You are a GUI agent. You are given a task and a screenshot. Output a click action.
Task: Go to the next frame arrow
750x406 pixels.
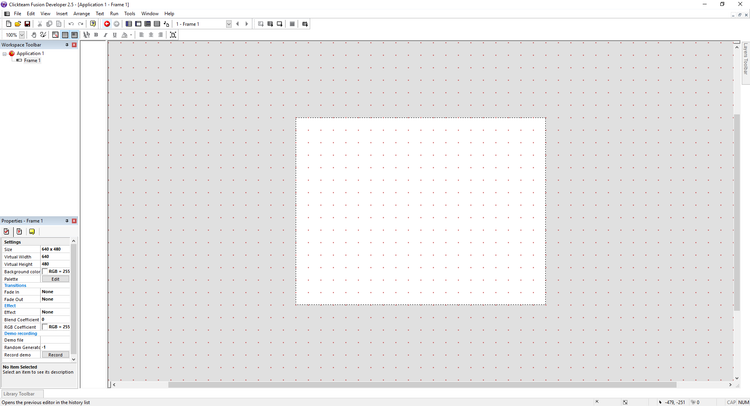click(x=247, y=24)
